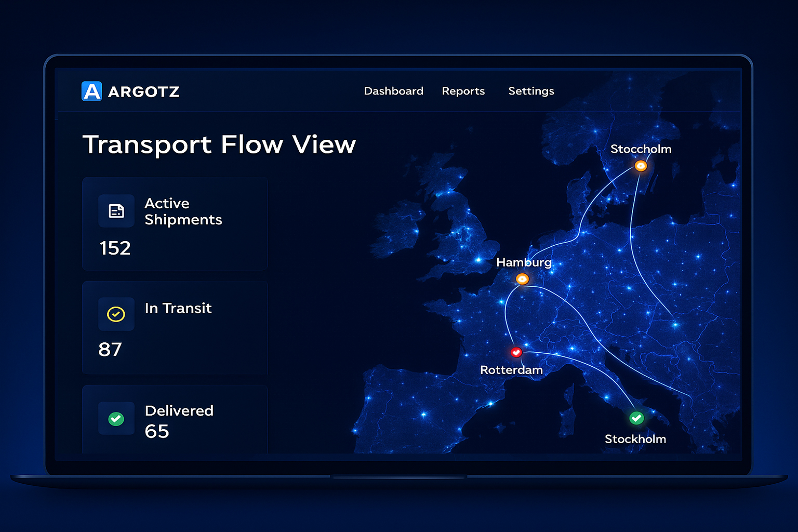Select the In Transit yellow checkmark icon
Screen dimensions: 798x532
(116, 314)
